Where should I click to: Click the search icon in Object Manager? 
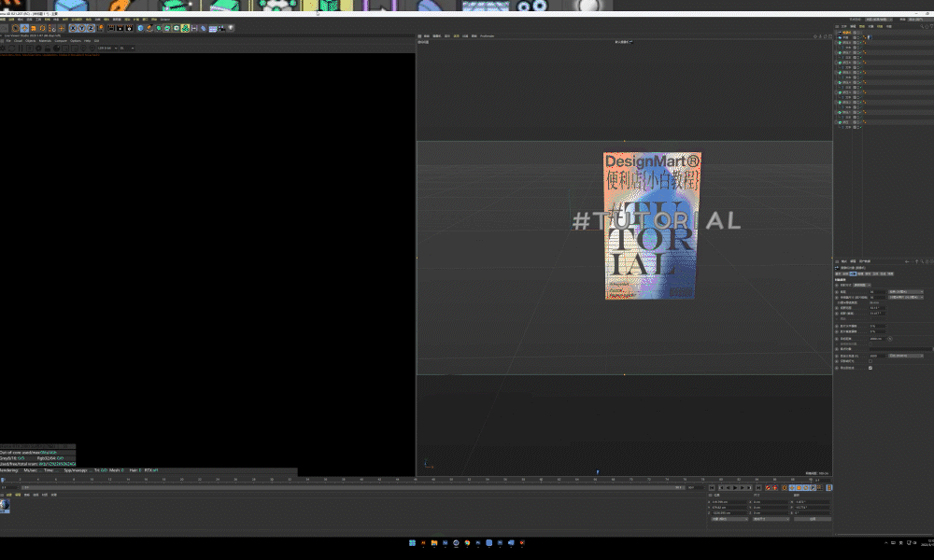[x=922, y=26]
